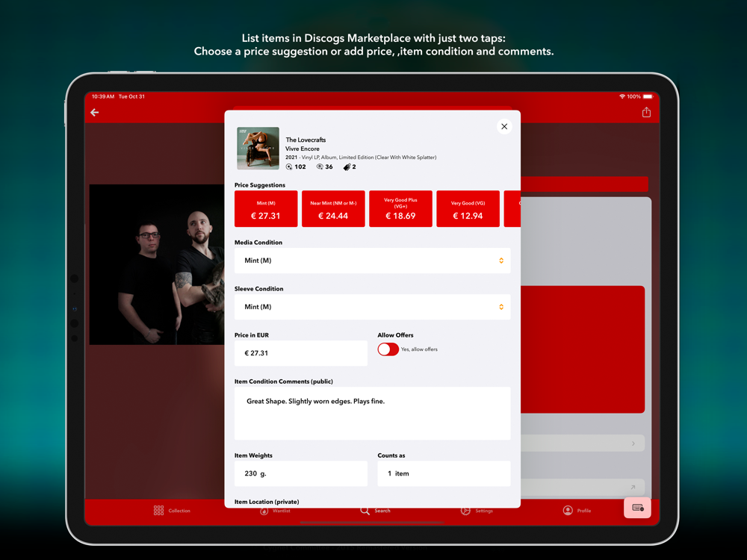Choose the Very Good Plus € 18.69 suggestion
This screenshot has height=560, width=747.
pyautogui.click(x=400, y=209)
